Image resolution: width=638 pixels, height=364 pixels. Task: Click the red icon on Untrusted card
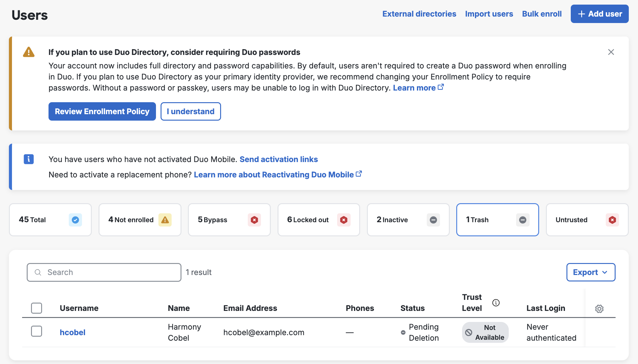[612, 220]
